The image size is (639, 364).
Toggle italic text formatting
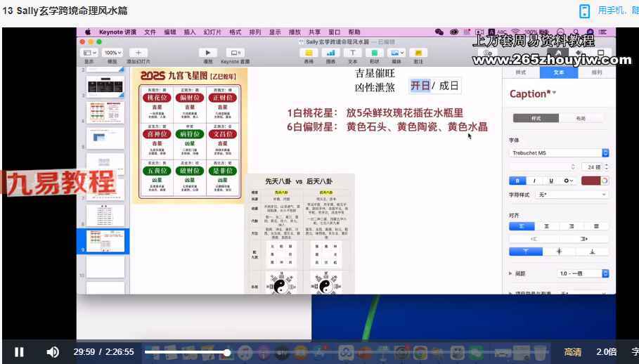coord(534,181)
